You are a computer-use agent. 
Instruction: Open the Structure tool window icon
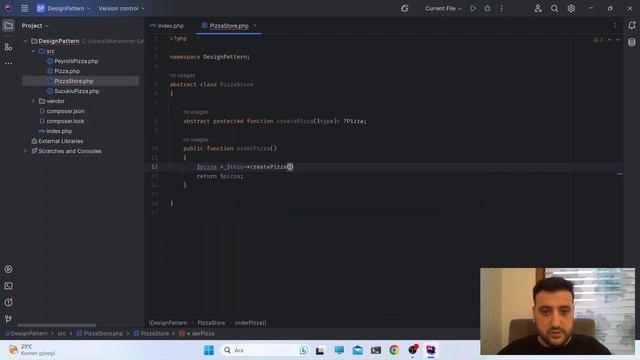8,47
